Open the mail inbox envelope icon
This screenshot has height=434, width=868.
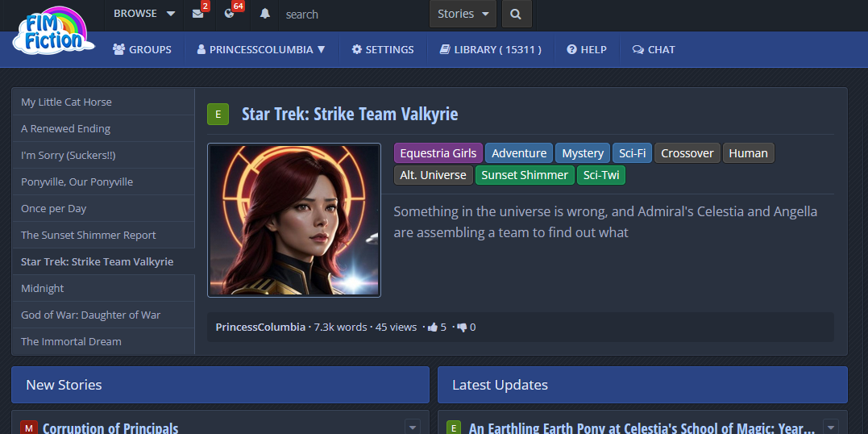click(197, 14)
